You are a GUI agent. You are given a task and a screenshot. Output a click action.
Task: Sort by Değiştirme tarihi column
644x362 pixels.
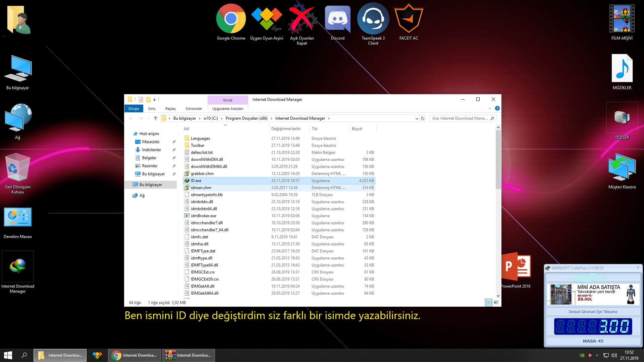click(x=289, y=129)
